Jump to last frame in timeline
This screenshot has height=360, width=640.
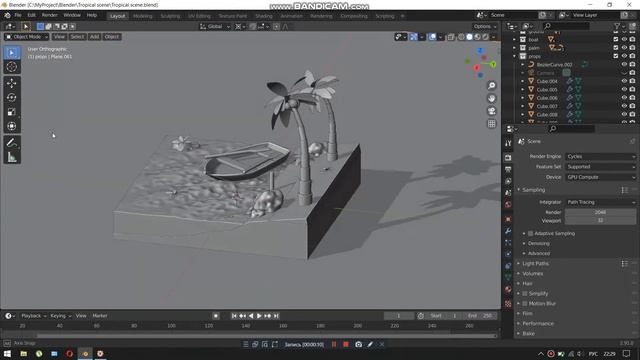[x=276, y=316]
